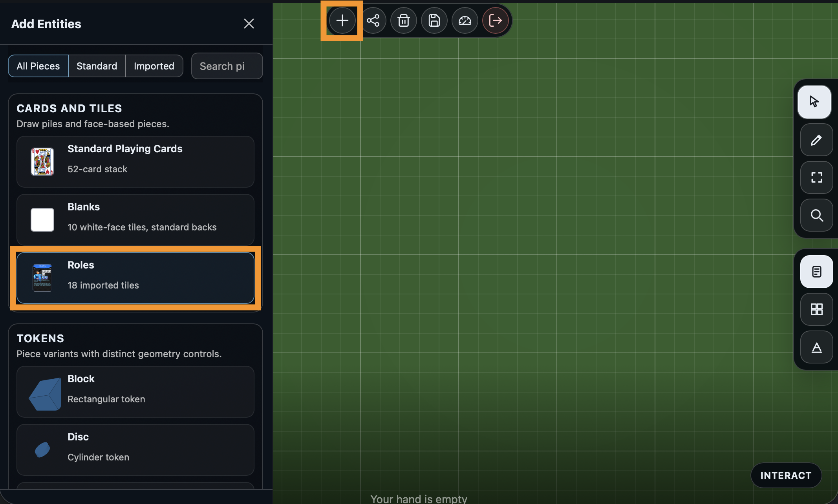Close the Add Entities panel
Image resolution: width=838 pixels, height=504 pixels.
pos(249,24)
